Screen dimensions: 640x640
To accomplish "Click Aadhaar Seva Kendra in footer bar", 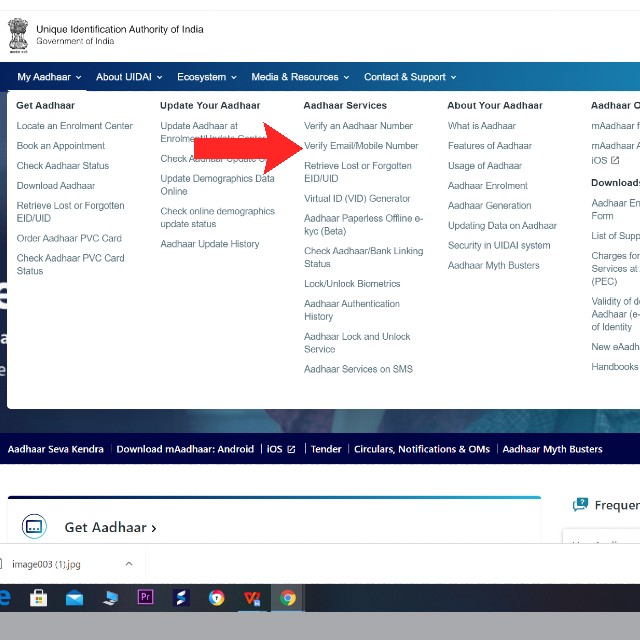I will [x=56, y=449].
